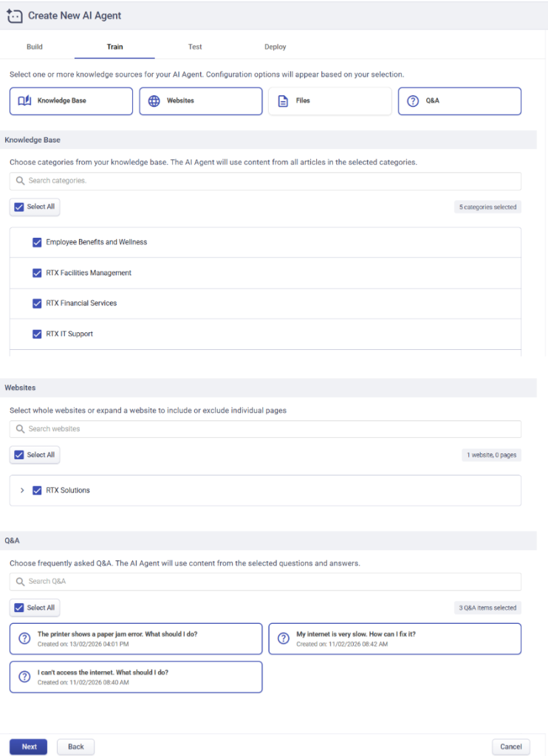Uncheck Select All in Knowledge Base section
Screen dimensions: 548x756
[x=20, y=207]
